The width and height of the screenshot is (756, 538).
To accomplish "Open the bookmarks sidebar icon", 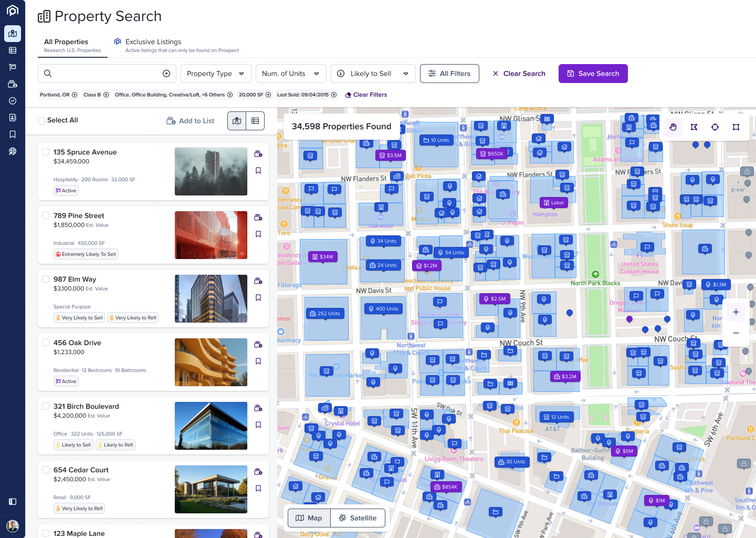I will (x=13, y=134).
